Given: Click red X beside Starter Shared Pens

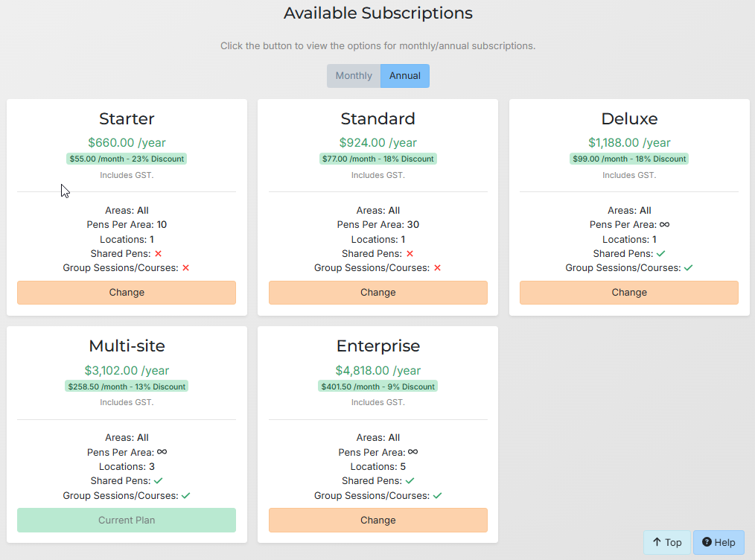Looking at the screenshot, I should click(x=158, y=253).
